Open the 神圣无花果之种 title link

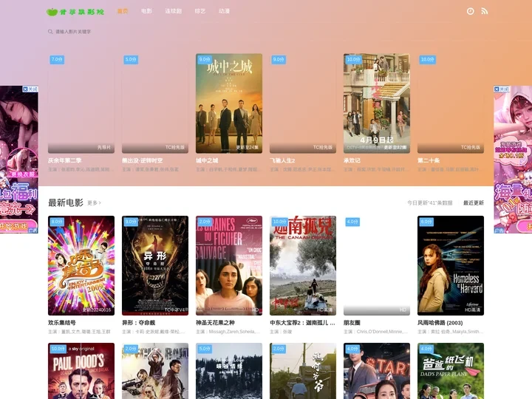click(x=215, y=323)
